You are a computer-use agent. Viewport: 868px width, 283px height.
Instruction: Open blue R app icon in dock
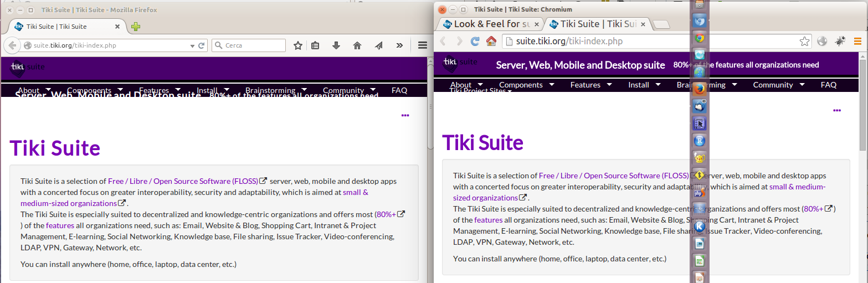[x=700, y=141]
